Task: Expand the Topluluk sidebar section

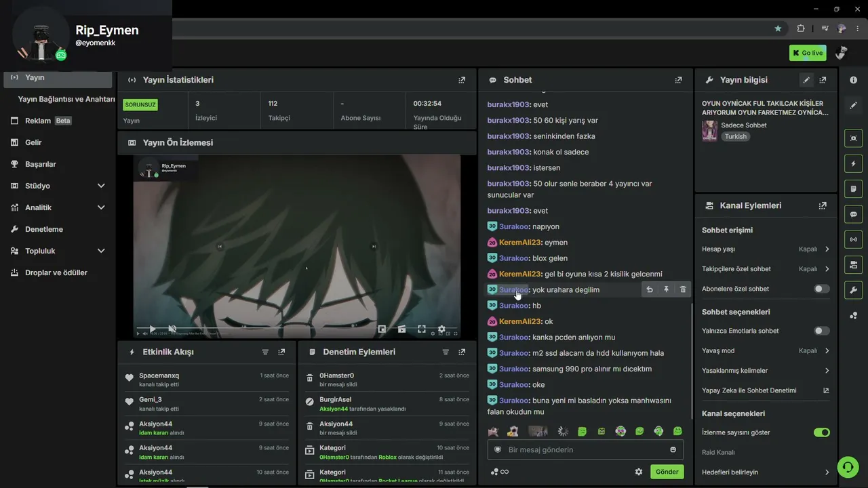Action: coord(101,251)
